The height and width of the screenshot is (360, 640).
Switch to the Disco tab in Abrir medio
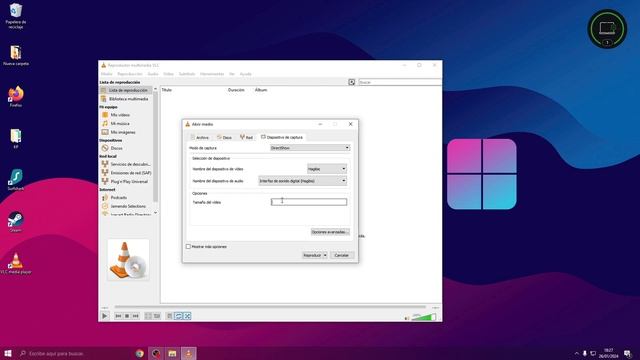click(x=224, y=138)
